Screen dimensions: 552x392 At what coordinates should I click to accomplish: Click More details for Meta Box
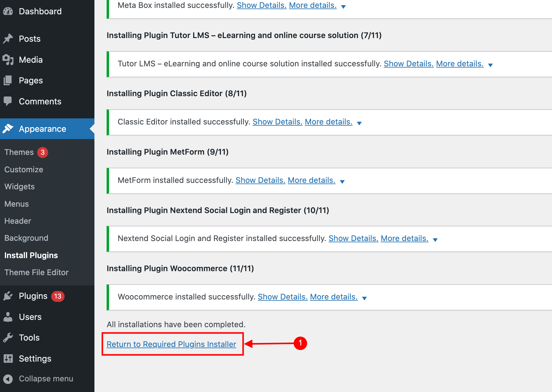[313, 5]
